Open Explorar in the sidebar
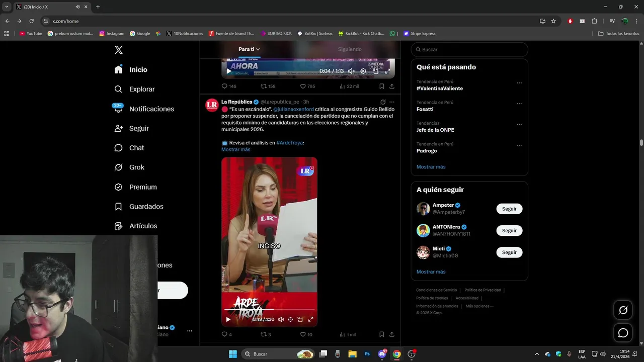This screenshot has width=644, height=362. pyautogui.click(x=134, y=89)
